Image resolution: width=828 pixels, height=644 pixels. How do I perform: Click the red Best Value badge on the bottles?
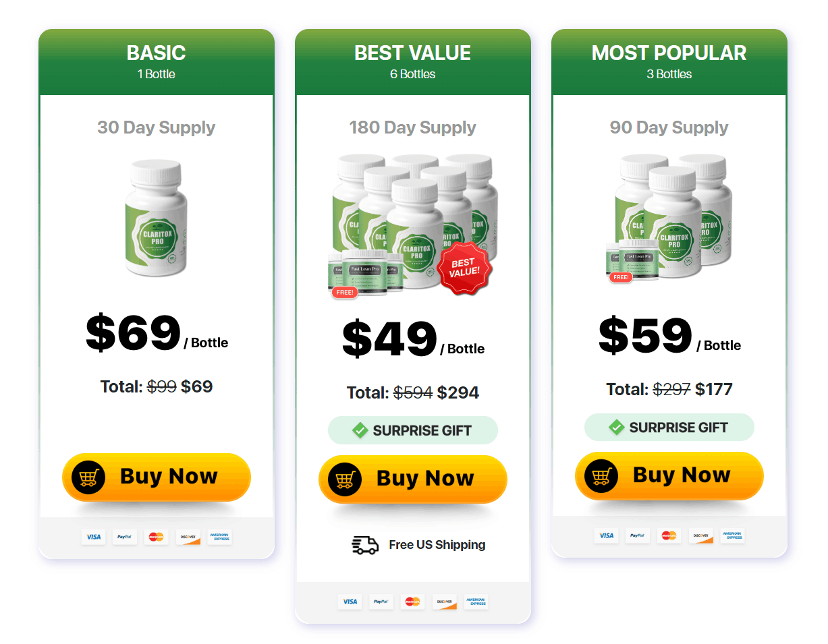tap(464, 268)
